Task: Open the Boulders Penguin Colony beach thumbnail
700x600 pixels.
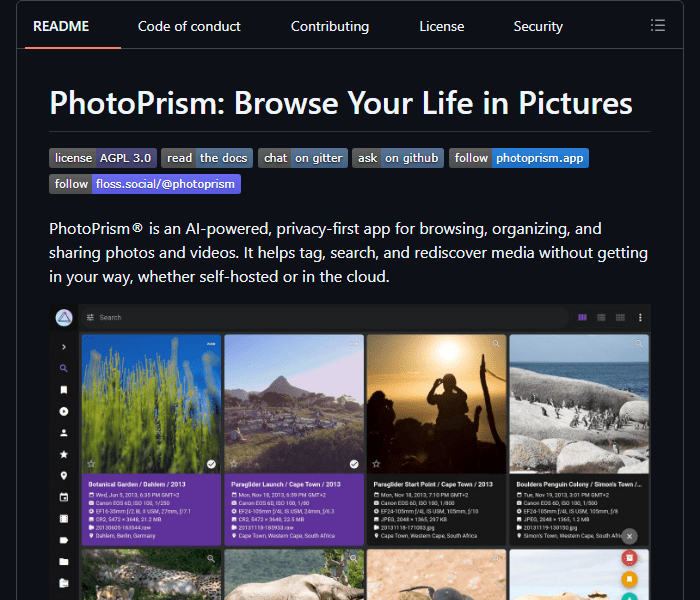Action: 579,404
